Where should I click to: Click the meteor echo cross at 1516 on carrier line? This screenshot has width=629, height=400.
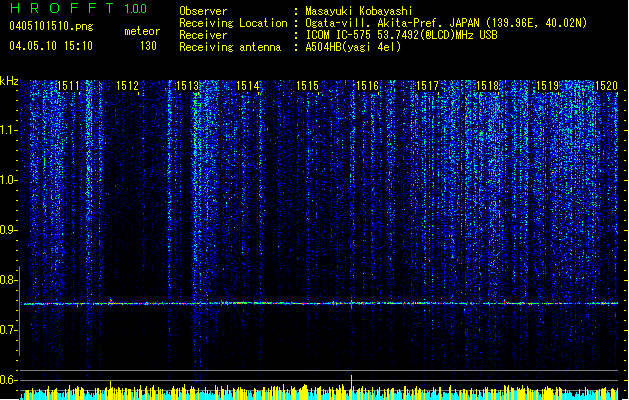pyautogui.click(x=351, y=303)
